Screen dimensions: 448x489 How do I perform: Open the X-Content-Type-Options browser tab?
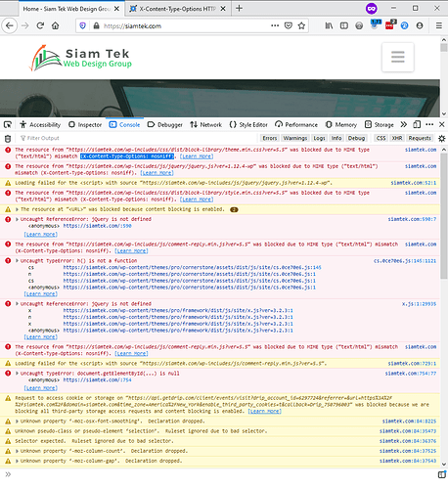coord(178,9)
